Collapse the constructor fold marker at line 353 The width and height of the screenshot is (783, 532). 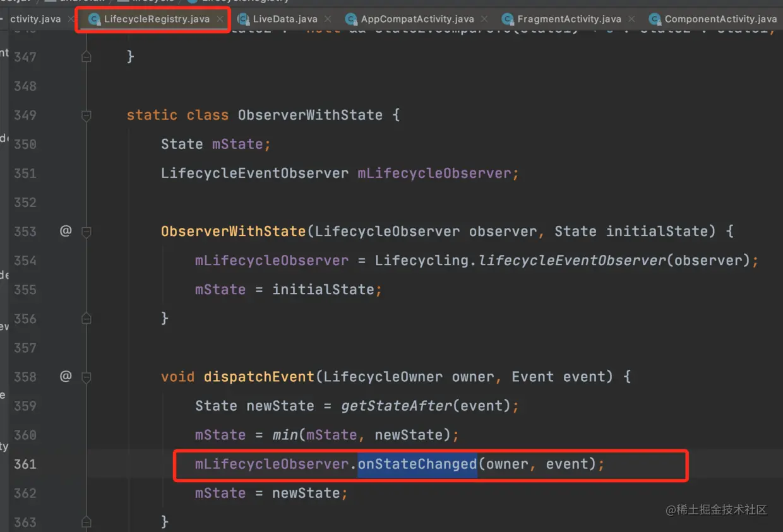(87, 232)
